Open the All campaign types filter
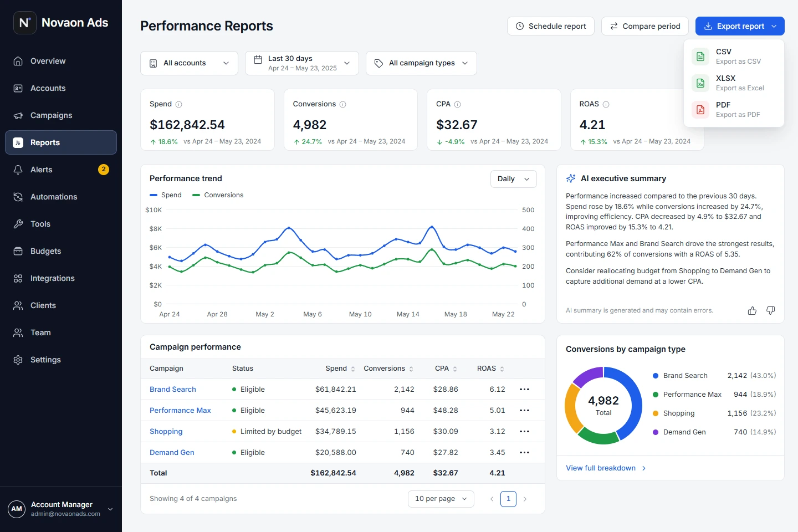The width and height of the screenshot is (798, 532). pos(421,63)
